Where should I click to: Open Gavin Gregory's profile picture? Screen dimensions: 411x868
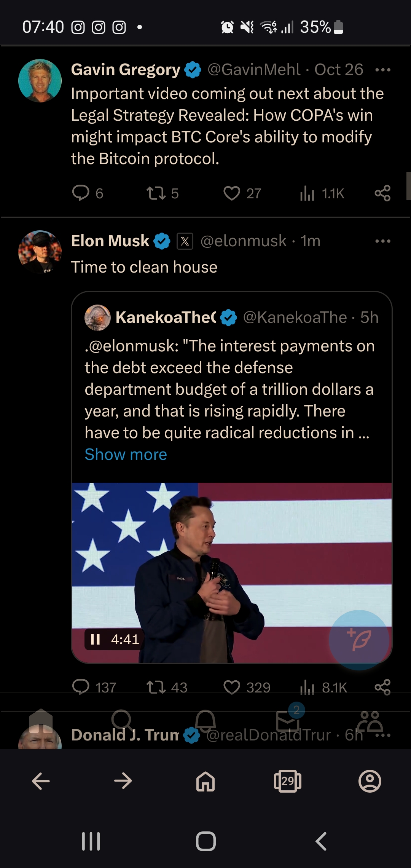[40, 81]
